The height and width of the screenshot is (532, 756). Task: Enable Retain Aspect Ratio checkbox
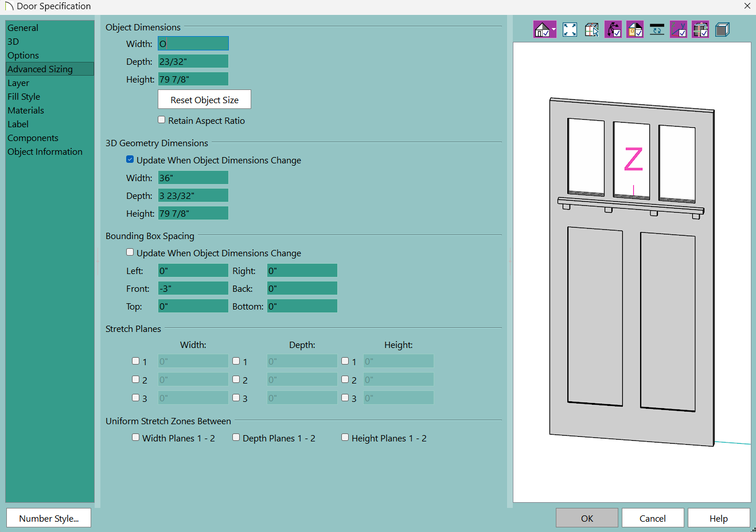(x=162, y=120)
